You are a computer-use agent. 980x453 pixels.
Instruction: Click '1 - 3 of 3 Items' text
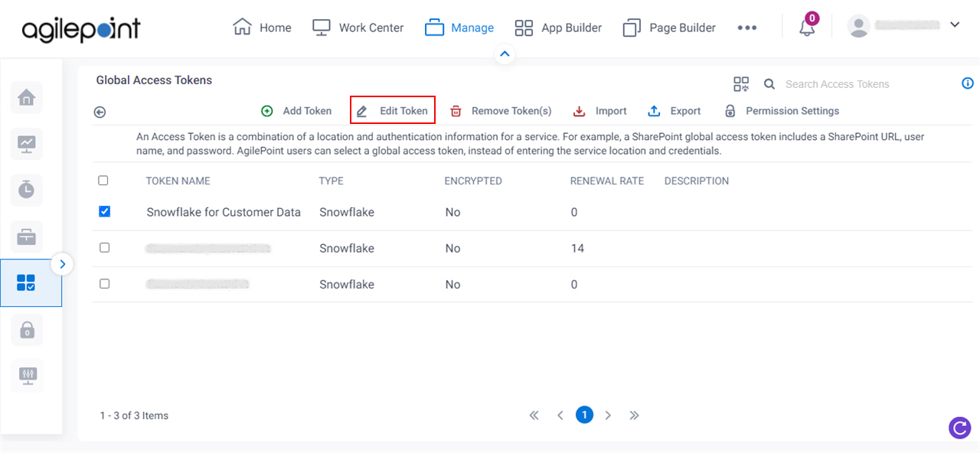click(x=134, y=416)
